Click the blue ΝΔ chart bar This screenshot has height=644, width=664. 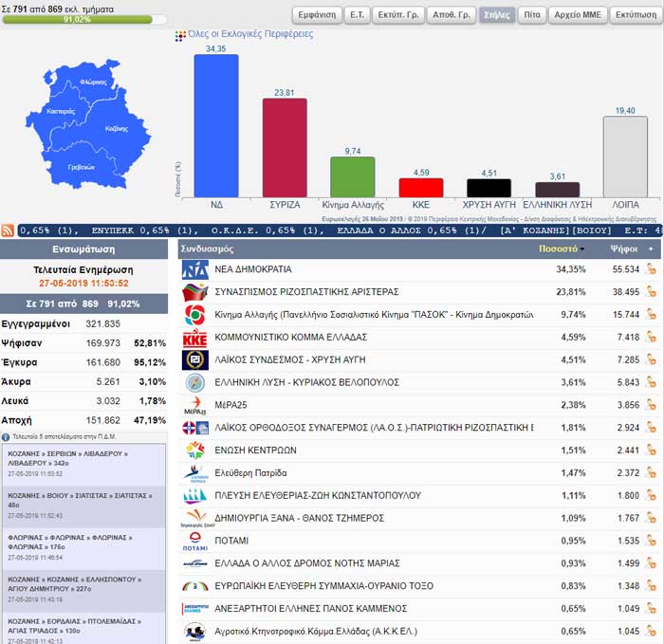point(216,126)
